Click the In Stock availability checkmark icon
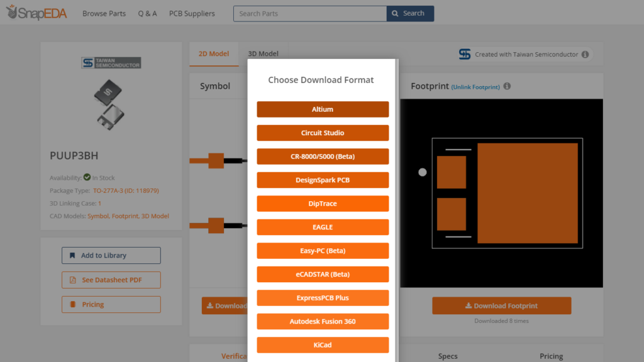644x362 pixels. click(x=87, y=177)
